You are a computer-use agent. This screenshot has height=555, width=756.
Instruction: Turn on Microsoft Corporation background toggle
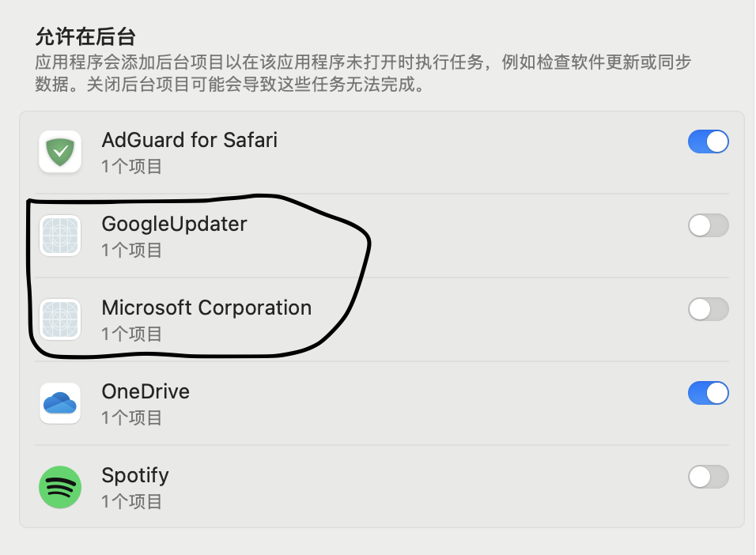[708, 309]
